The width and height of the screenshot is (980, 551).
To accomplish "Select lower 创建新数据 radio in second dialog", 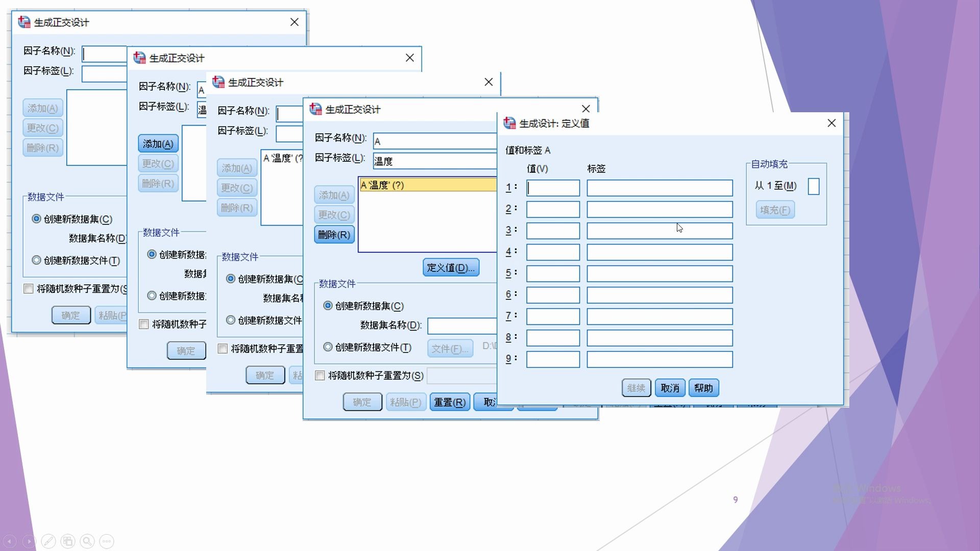I will point(152,295).
